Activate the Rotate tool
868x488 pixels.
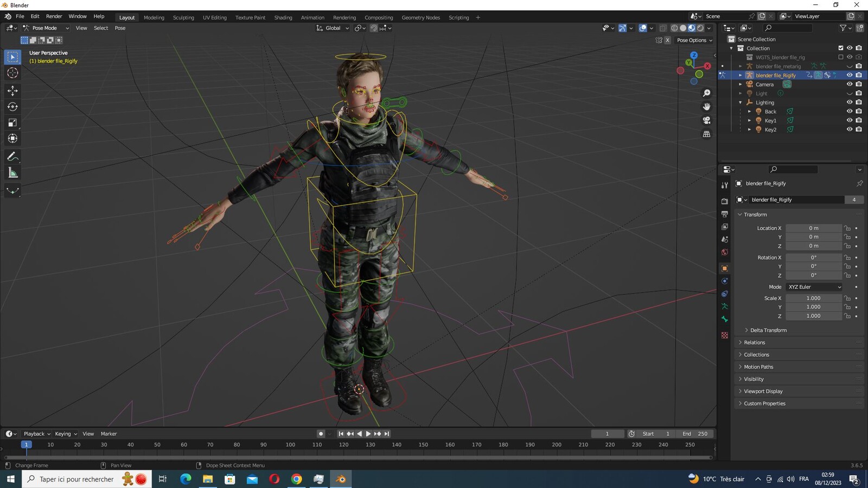(x=12, y=107)
